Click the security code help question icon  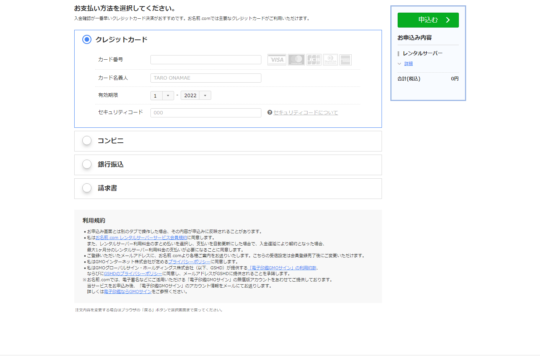click(x=270, y=112)
